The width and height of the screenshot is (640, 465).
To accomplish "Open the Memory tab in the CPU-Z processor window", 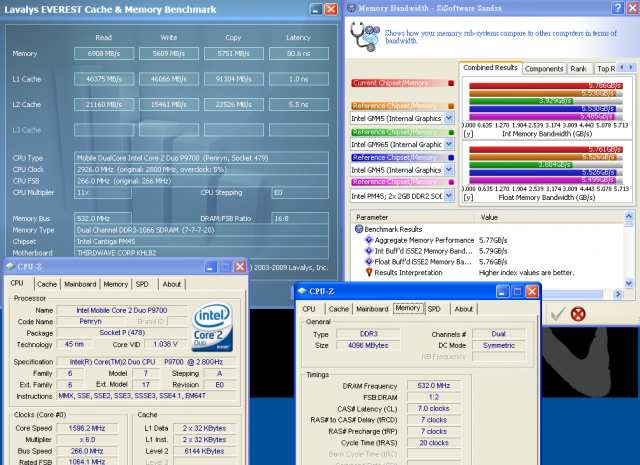I will pos(116,284).
